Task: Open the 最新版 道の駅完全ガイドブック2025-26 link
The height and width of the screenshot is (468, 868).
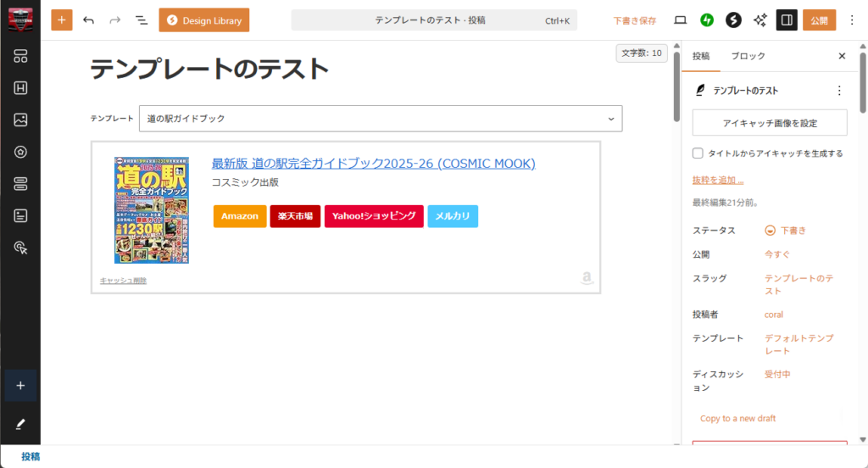Action: click(x=374, y=164)
